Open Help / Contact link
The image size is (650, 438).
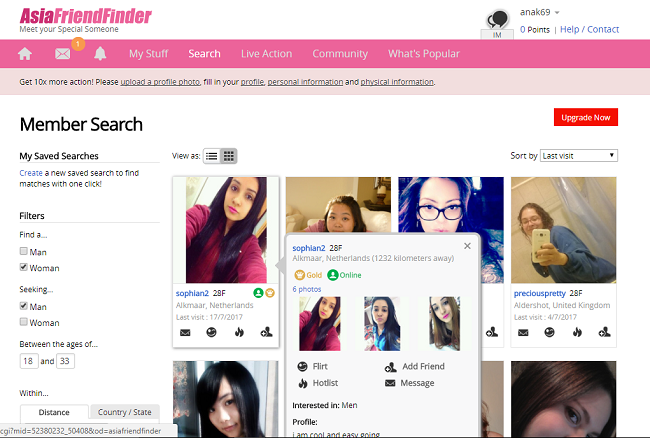589,29
